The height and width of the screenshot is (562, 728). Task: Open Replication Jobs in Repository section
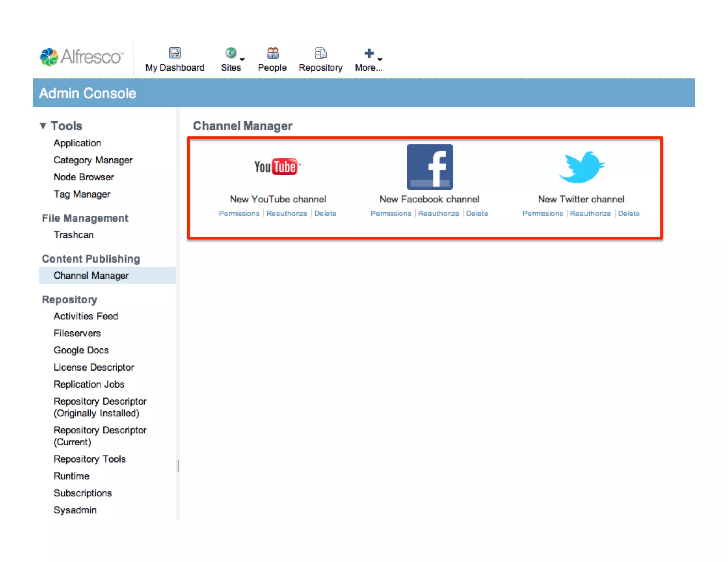(89, 384)
